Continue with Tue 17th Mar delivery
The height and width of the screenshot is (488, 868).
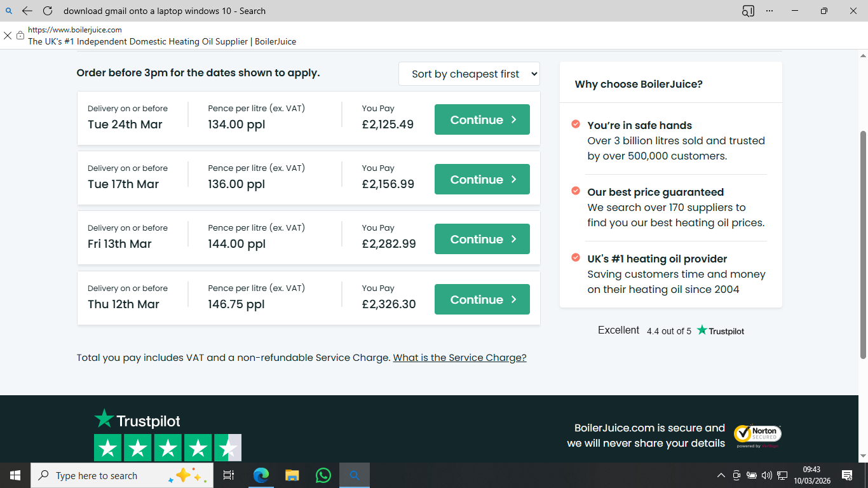click(x=482, y=179)
